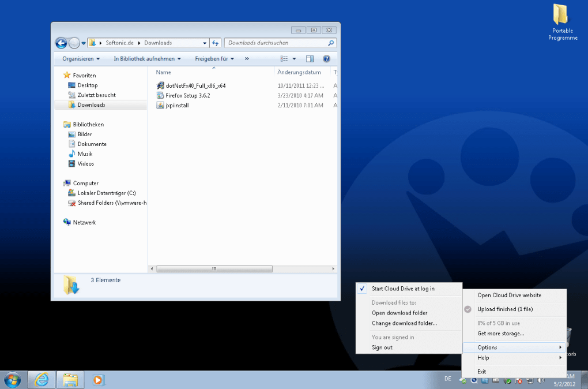
Task: Open the Freigeben für dropdown
Action: 214,59
